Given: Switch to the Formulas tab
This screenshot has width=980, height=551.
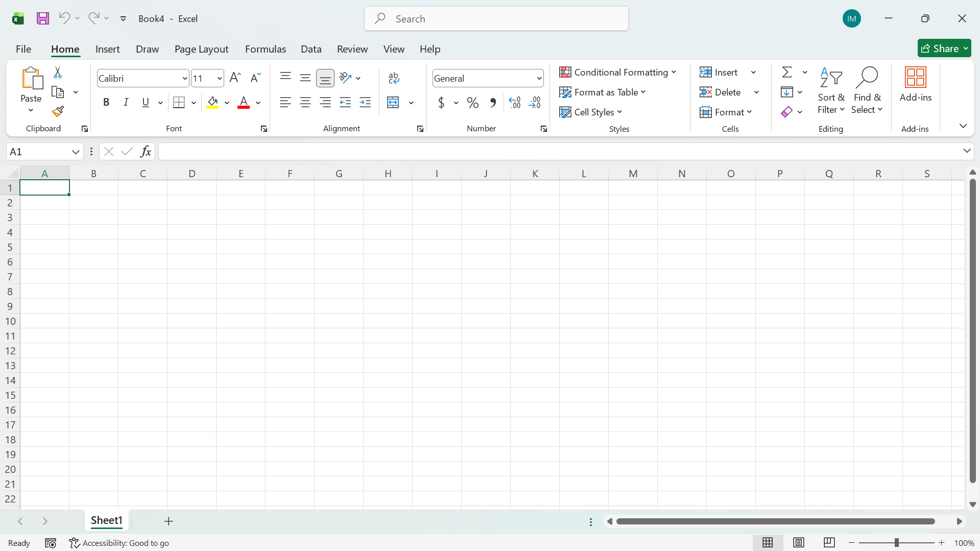Looking at the screenshot, I should tap(266, 49).
